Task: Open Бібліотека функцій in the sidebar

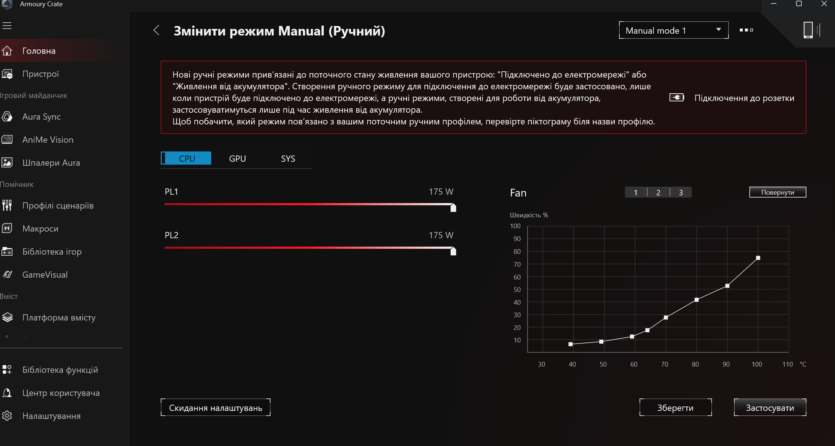Action: click(x=61, y=369)
